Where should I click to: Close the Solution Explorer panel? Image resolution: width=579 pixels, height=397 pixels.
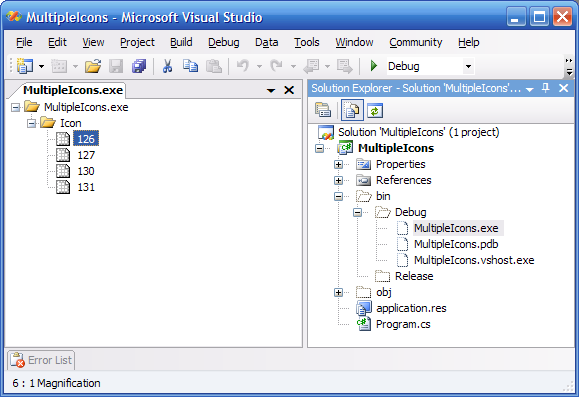click(x=563, y=88)
